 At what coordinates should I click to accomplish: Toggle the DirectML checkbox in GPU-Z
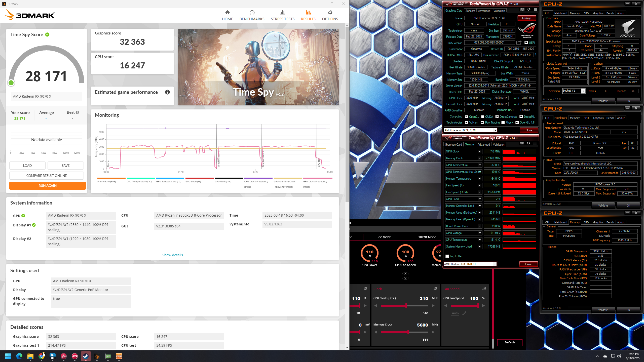521,117
